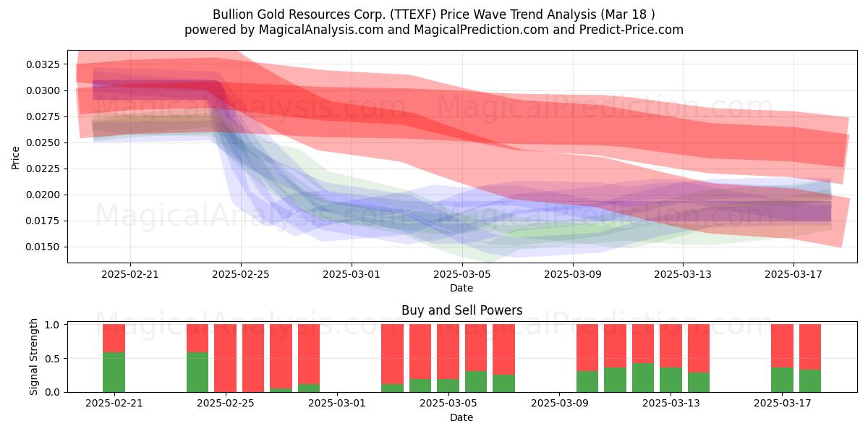Click the 'Price' y-axis label

pyautogui.click(x=15, y=156)
